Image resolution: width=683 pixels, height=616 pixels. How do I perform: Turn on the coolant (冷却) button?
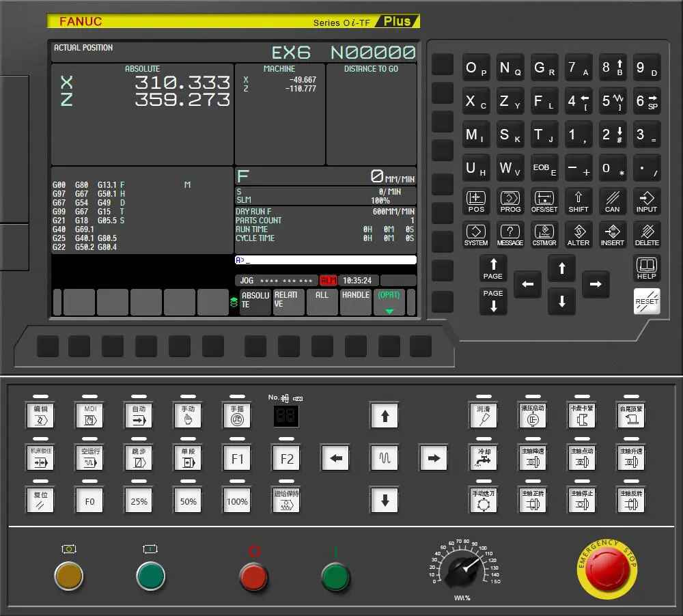tap(484, 458)
